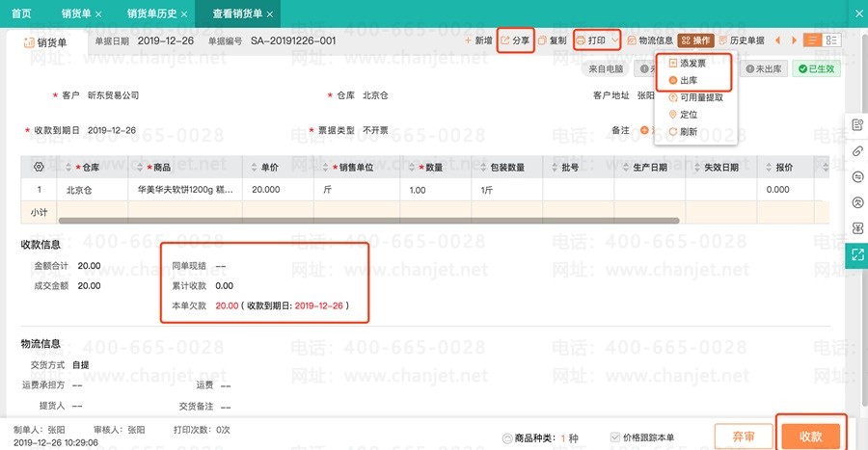This screenshot has width=868, height=450.
Task: Open the attachment paperclip icon in right sidebar
Action: [x=857, y=151]
